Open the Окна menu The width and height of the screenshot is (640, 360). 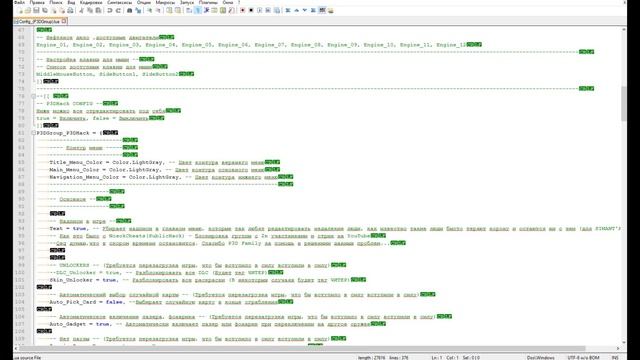tap(228, 2)
